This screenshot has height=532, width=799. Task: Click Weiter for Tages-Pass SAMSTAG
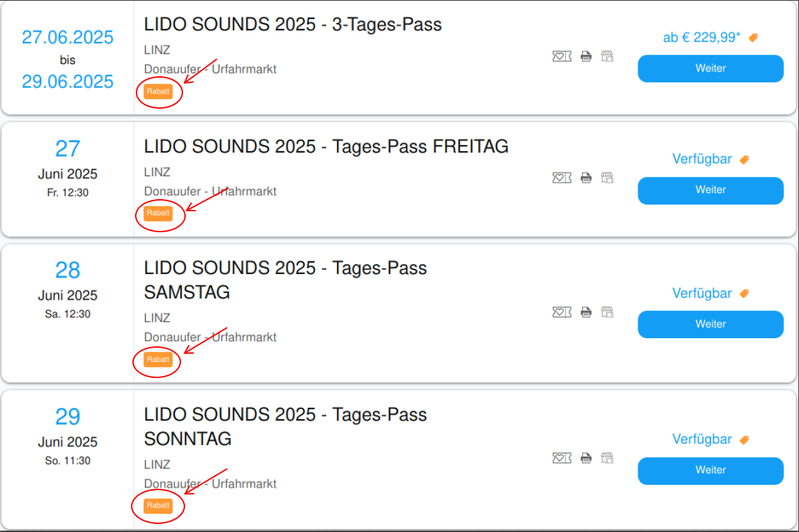[x=711, y=324]
